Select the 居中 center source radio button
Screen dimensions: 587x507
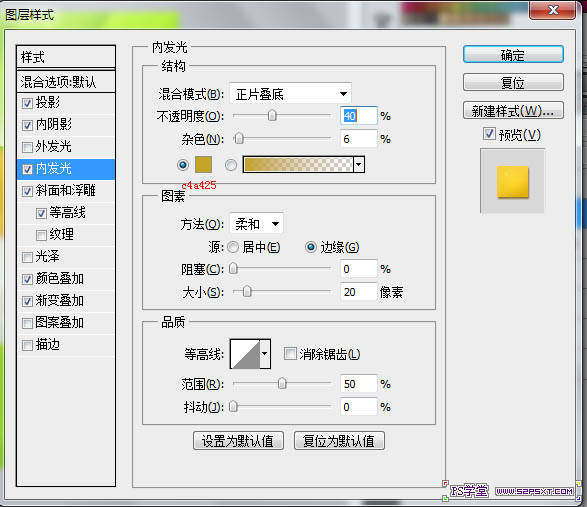coord(233,247)
